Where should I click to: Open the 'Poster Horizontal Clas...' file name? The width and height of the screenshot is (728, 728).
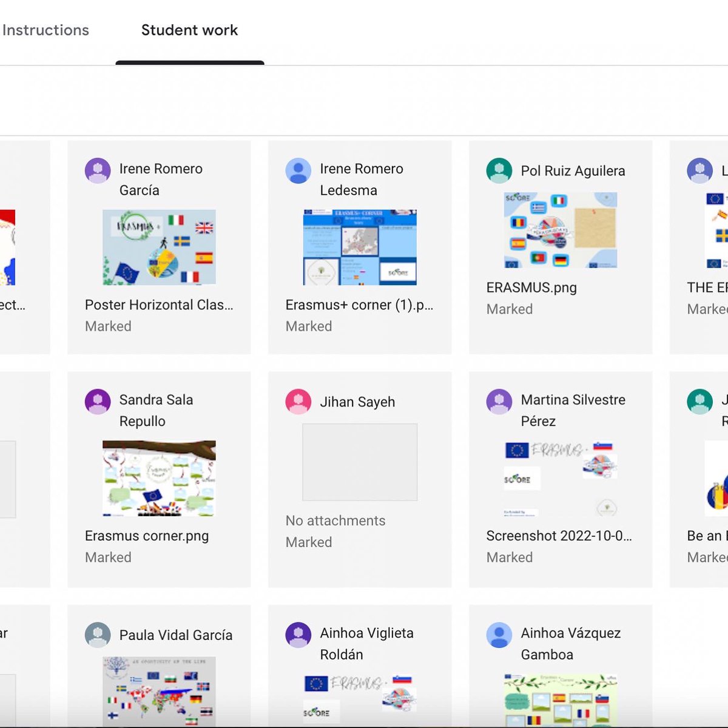(x=159, y=305)
